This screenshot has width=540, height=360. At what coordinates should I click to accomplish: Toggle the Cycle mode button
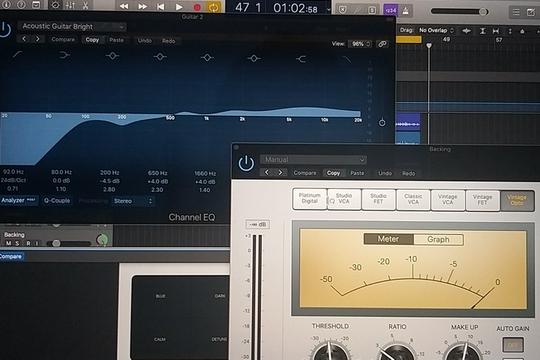(214, 7)
